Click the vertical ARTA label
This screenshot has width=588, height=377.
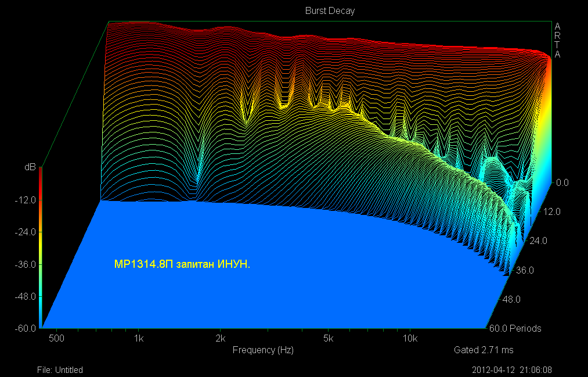[557, 41]
